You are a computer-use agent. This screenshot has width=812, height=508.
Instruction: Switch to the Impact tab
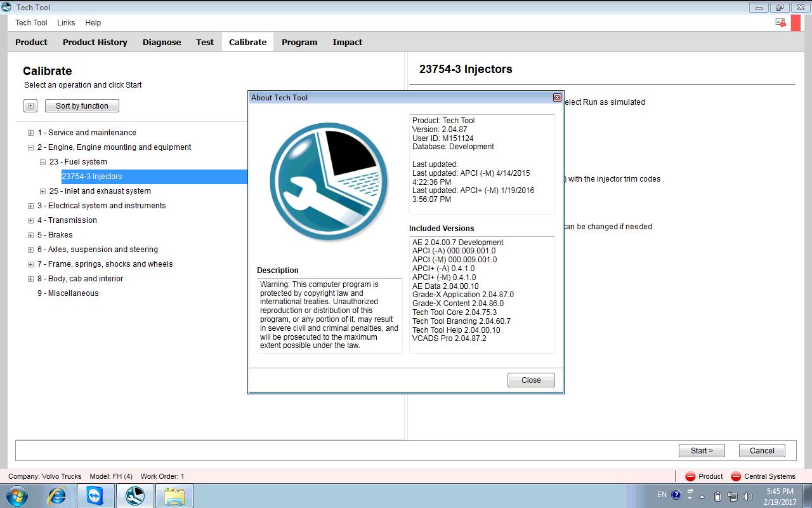(x=348, y=42)
